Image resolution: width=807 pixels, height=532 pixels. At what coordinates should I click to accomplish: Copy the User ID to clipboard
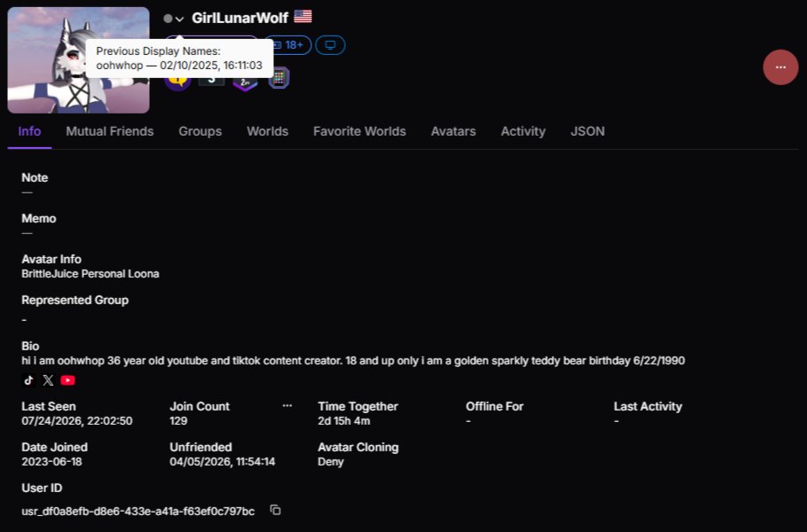coord(275,510)
